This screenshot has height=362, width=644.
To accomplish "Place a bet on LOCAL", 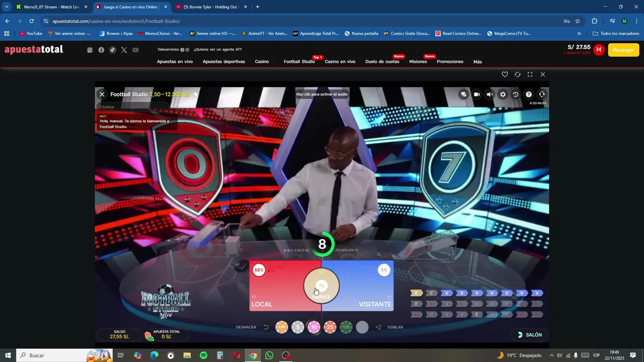I will click(278, 286).
